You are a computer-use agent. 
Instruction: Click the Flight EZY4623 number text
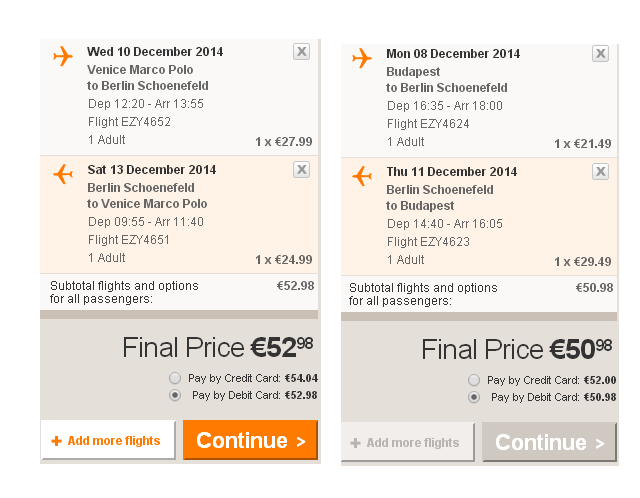428,242
